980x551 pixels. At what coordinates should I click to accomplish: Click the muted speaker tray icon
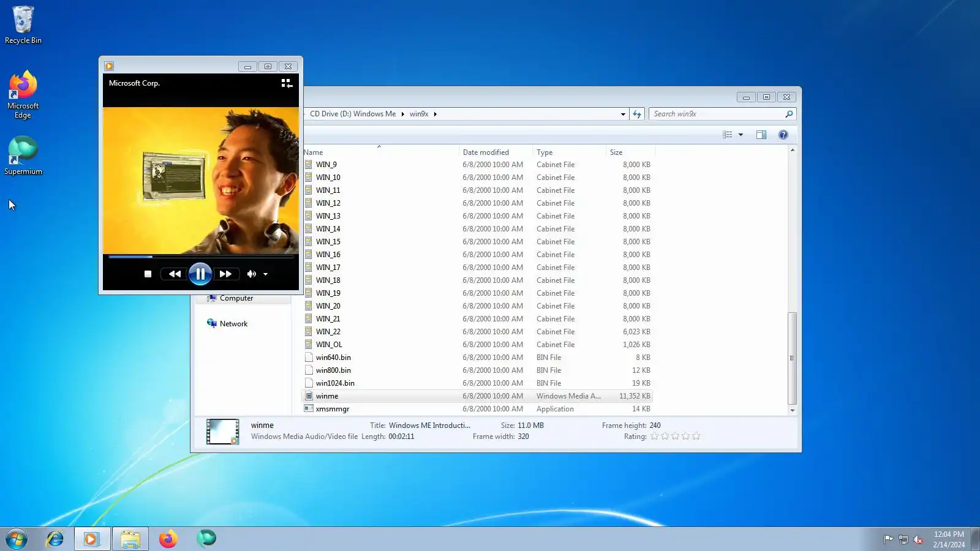pos(918,539)
